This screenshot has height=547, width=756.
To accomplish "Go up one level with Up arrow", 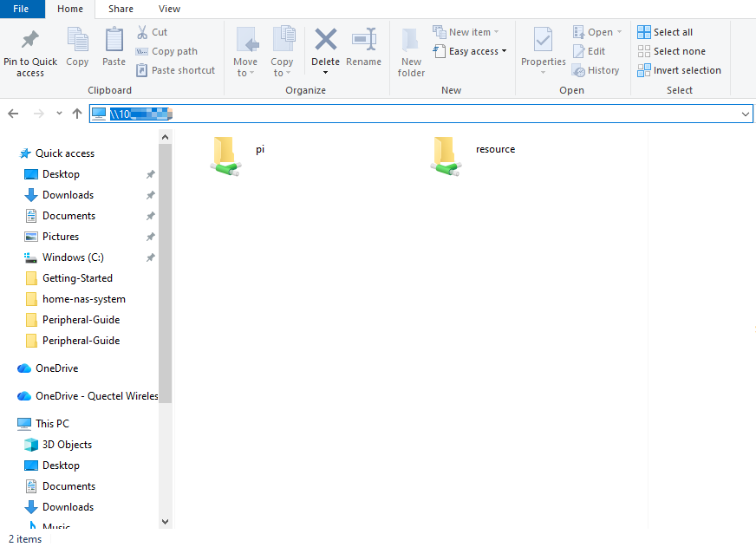I will coord(77,114).
